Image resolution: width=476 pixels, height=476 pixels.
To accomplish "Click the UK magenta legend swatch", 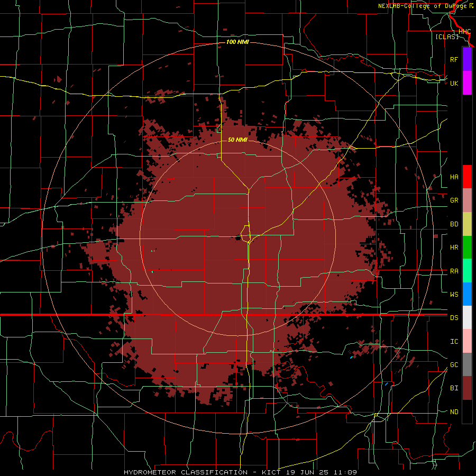I will coord(467,83).
